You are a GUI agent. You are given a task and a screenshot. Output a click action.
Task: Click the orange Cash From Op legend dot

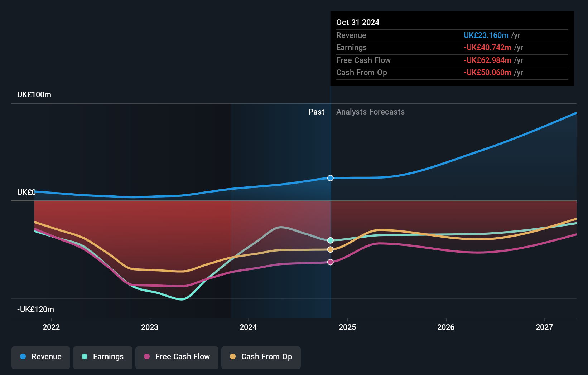233,356
